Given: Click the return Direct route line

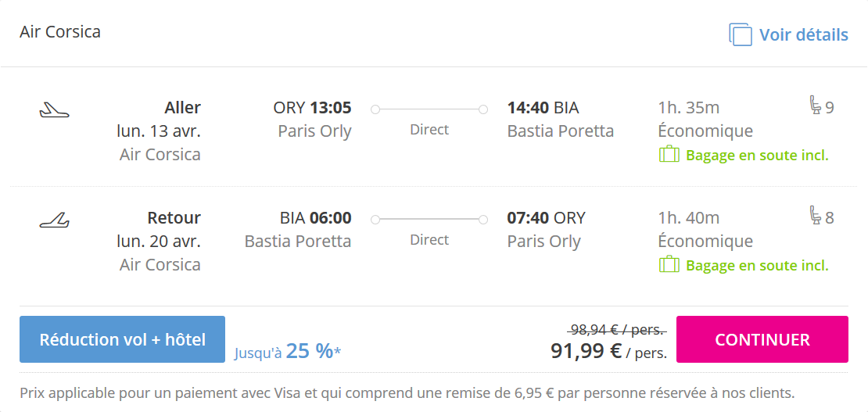Looking at the screenshot, I should [x=429, y=220].
